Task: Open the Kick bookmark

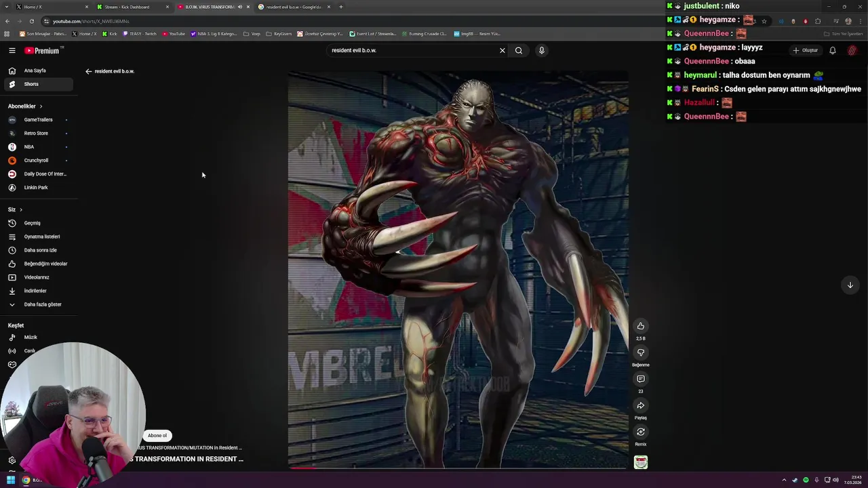Action: point(109,34)
